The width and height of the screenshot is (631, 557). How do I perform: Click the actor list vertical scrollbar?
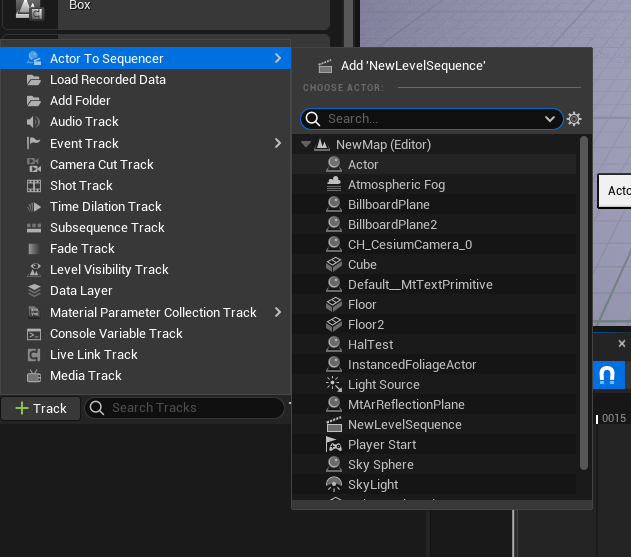tap(584, 300)
